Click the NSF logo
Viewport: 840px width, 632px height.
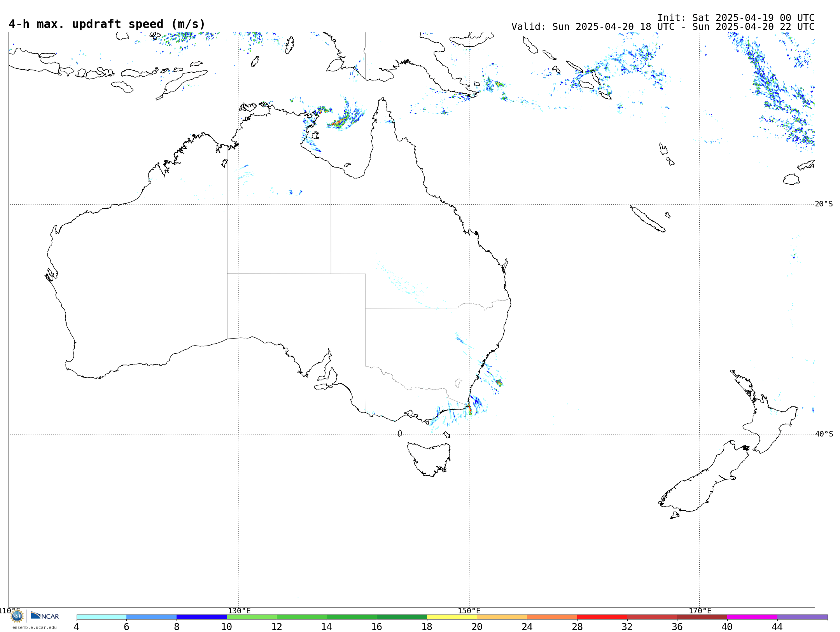pyautogui.click(x=17, y=616)
